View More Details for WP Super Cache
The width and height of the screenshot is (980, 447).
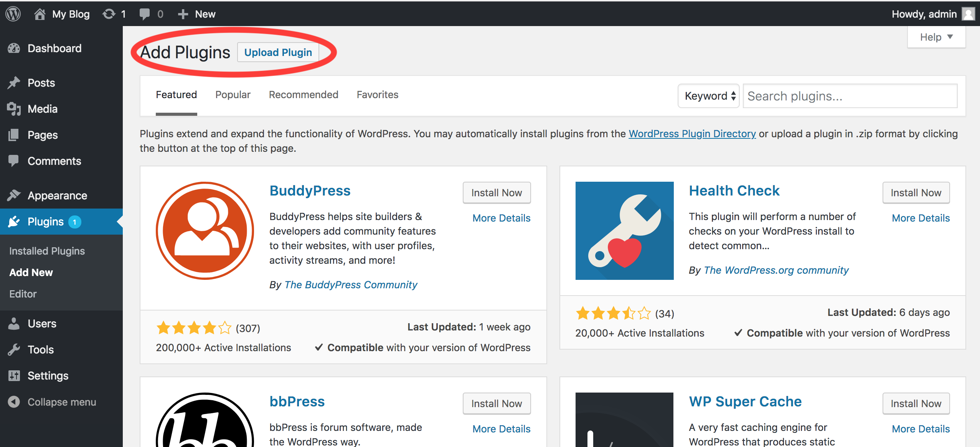point(921,429)
